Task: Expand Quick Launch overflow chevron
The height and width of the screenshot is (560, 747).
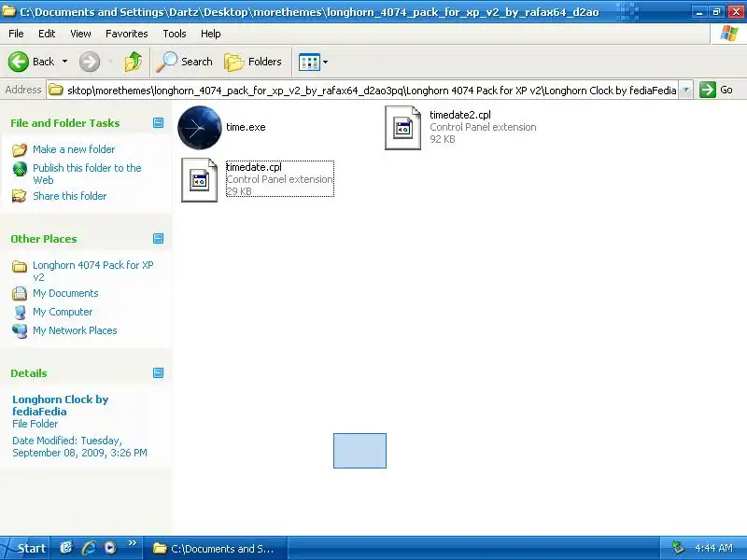Action: click(x=133, y=543)
